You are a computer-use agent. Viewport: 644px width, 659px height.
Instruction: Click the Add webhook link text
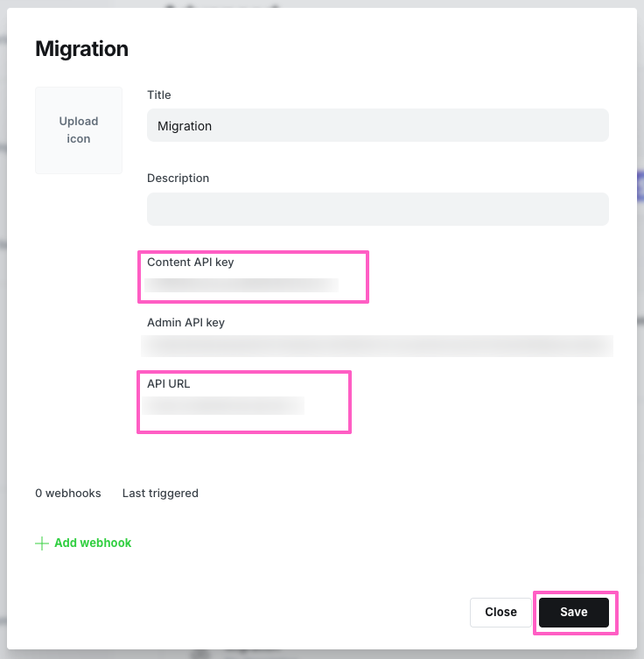pos(93,543)
